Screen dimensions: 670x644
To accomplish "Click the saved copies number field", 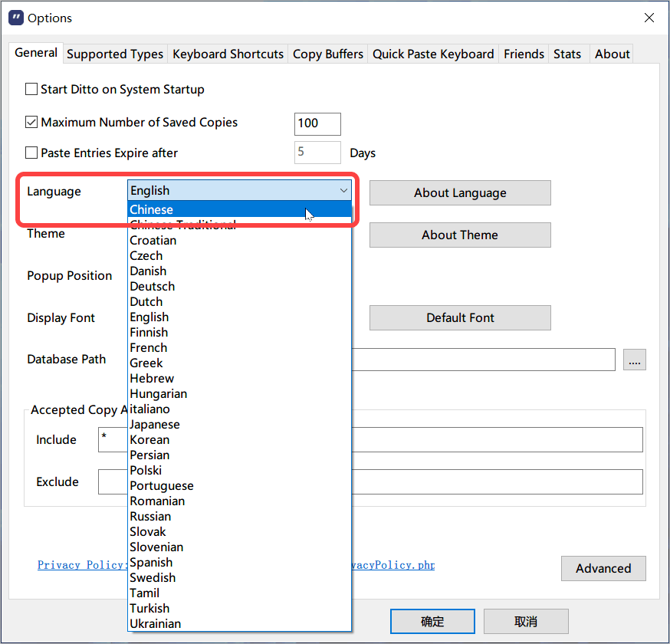I will pos(317,124).
